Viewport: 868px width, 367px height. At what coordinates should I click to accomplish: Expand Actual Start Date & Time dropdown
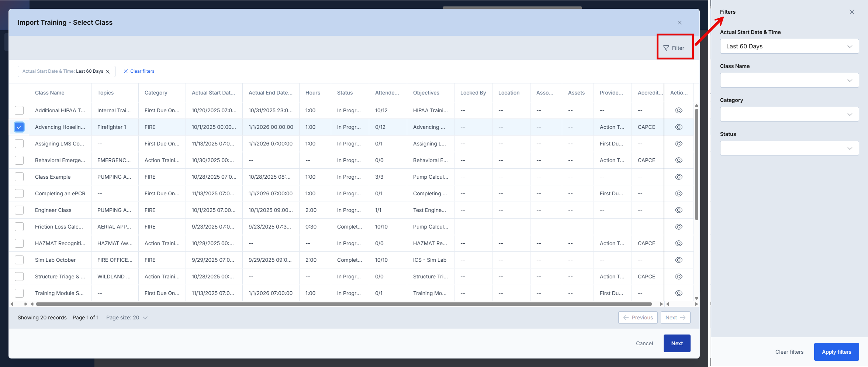click(x=789, y=47)
